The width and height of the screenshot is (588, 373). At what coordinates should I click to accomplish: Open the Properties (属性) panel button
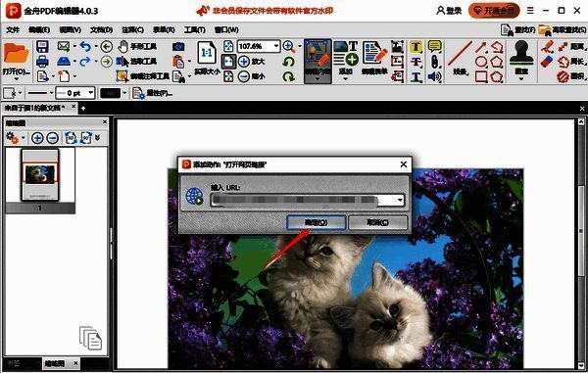pos(153,93)
